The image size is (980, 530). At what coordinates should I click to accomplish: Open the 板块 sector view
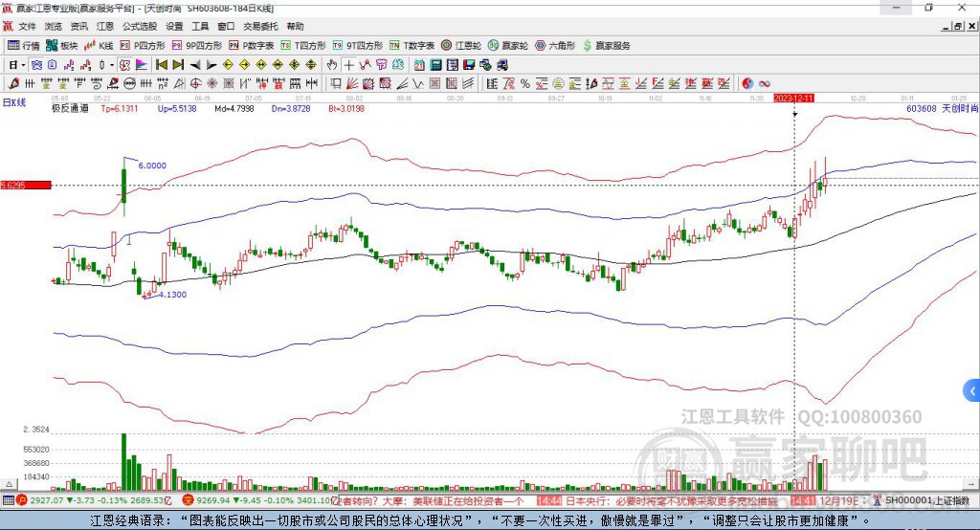61,46
